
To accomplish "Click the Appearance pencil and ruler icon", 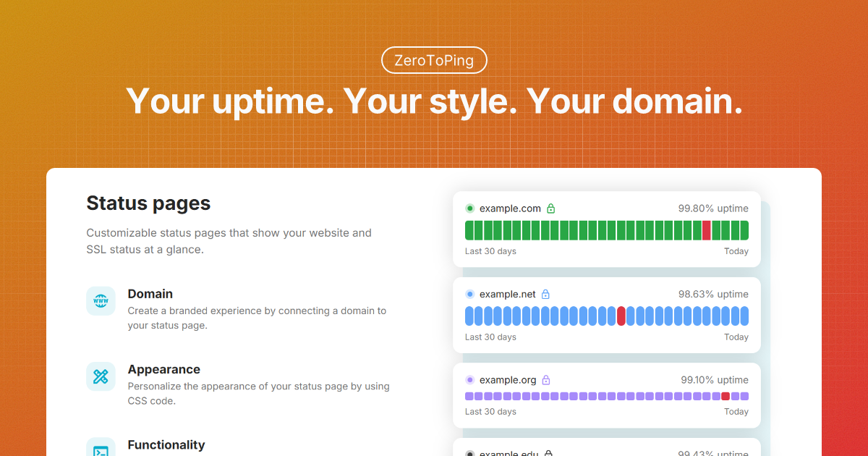I will 101,376.
